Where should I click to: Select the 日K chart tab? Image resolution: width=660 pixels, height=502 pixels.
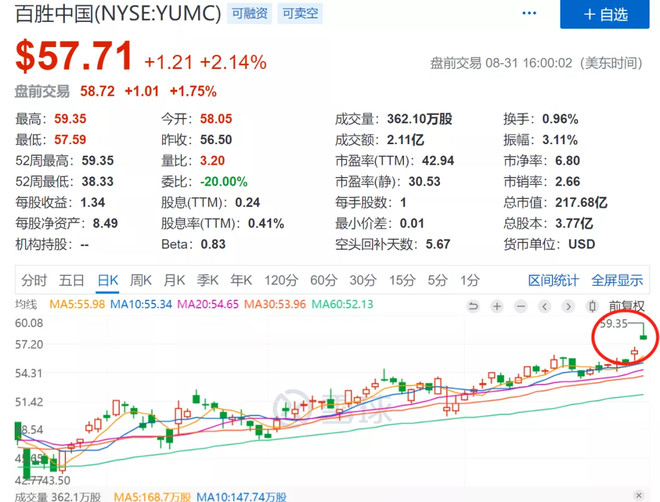pos(108,280)
